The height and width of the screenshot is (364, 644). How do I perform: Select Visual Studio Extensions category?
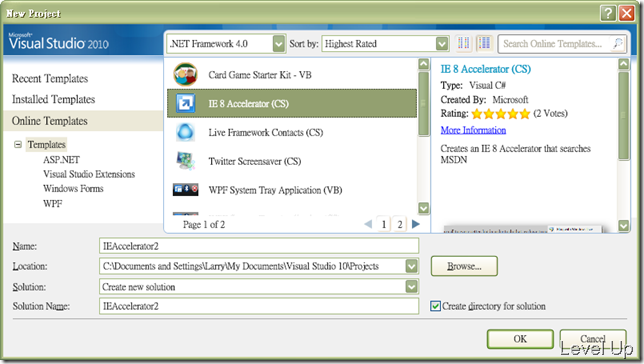click(89, 174)
